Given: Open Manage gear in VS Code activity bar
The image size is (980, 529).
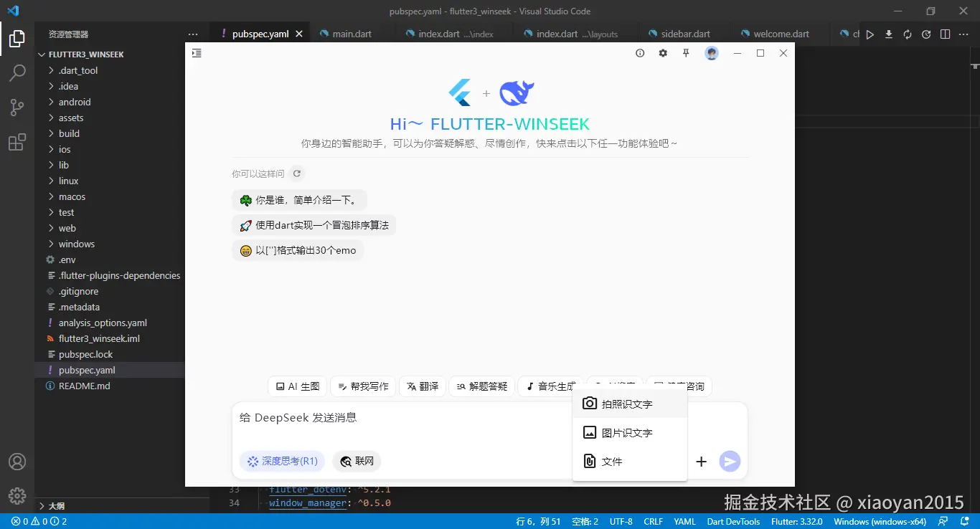Looking at the screenshot, I should pyautogui.click(x=17, y=495).
